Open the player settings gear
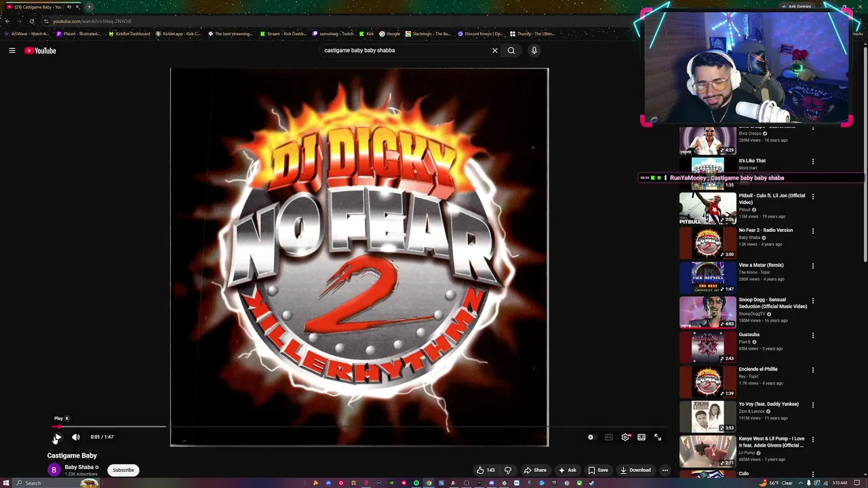Screen dimensions: 868x488 [625, 437]
